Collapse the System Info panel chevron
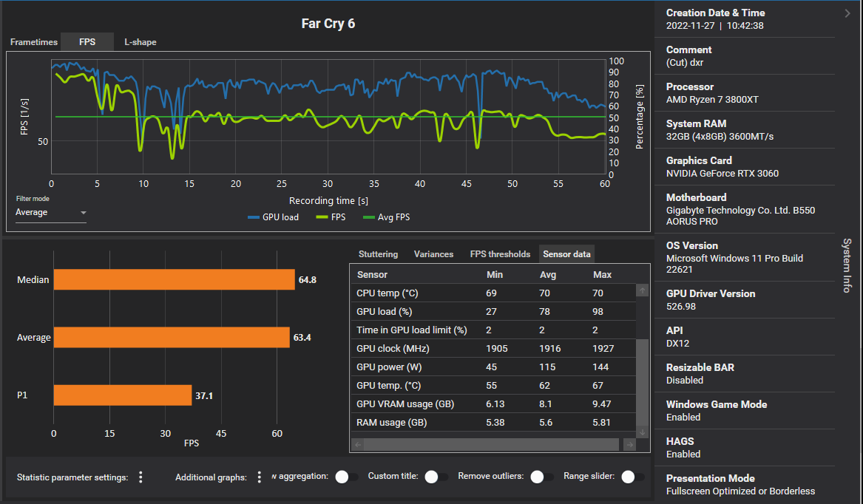The height and width of the screenshot is (504, 863). (x=847, y=13)
